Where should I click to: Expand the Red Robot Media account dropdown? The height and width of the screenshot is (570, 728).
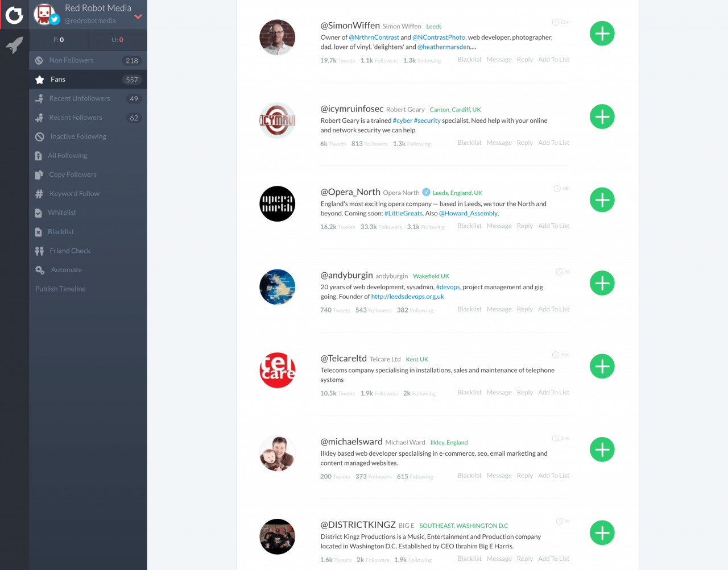[x=138, y=16]
